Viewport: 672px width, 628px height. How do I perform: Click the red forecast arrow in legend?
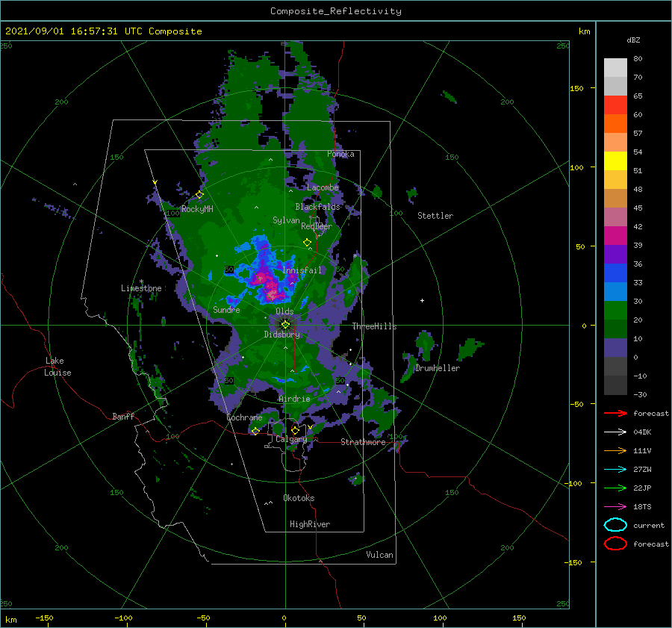[x=615, y=413]
